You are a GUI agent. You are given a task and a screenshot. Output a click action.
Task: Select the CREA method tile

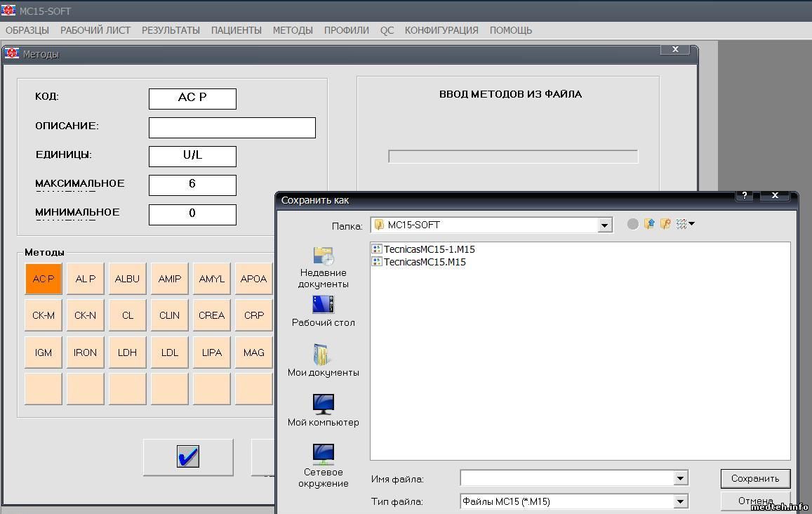[211, 315]
